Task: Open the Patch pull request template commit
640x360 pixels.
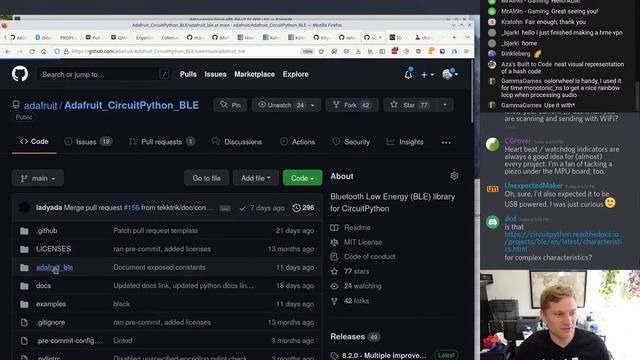Action: (x=155, y=231)
